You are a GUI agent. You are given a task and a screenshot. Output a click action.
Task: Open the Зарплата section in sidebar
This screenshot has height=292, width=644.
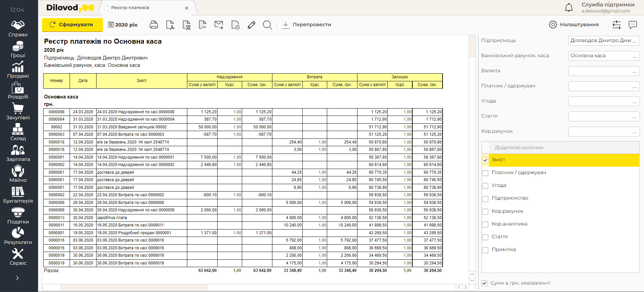click(x=18, y=153)
